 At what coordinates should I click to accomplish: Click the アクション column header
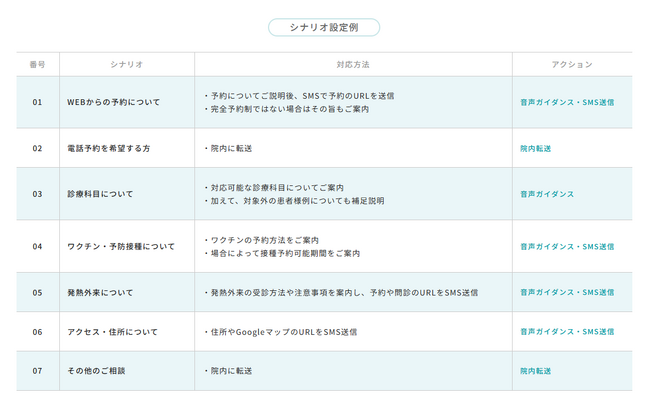click(571, 64)
